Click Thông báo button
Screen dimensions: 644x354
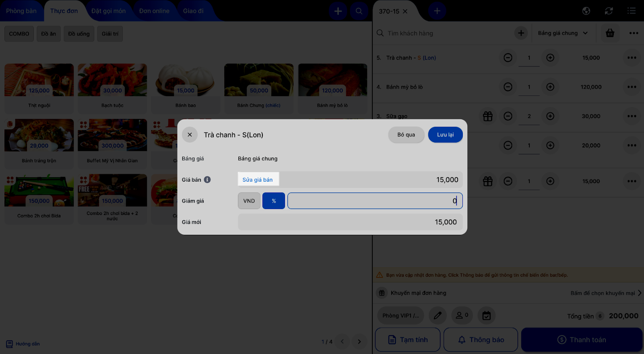(x=481, y=340)
